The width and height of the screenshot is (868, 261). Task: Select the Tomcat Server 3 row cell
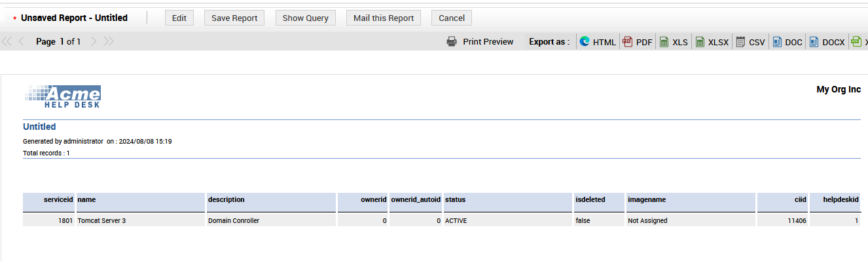(x=141, y=220)
